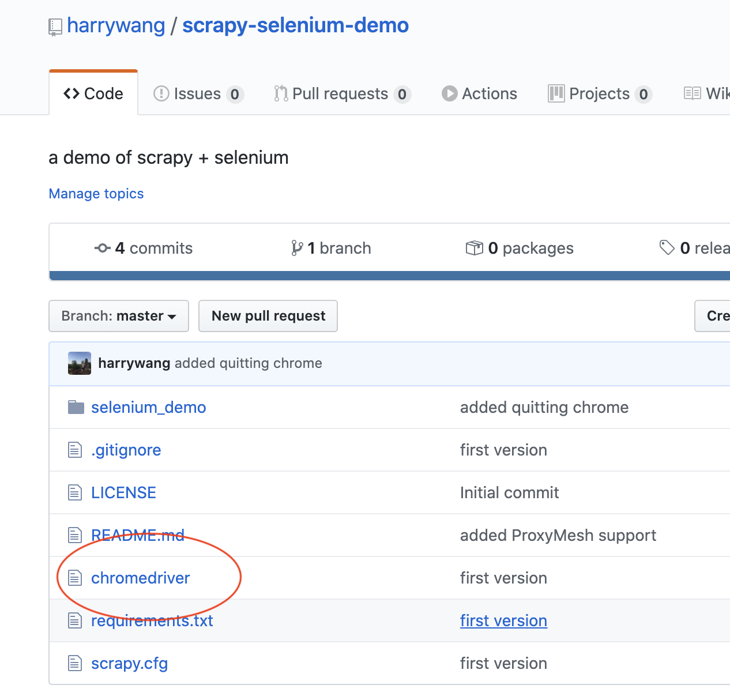Switch to the Issues tab
Image resolution: width=730 pixels, height=700 pixels.
click(x=198, y=93)
